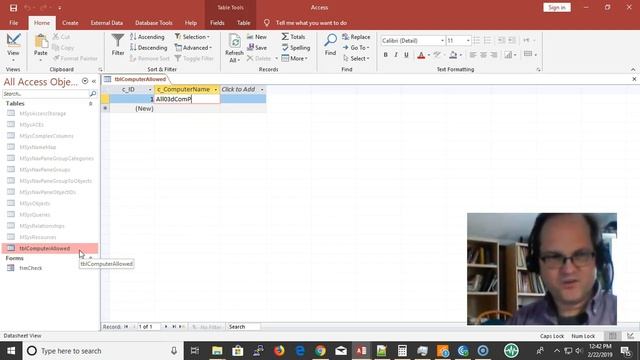Open File Explorer from the taskbar

tap(217, 351)
